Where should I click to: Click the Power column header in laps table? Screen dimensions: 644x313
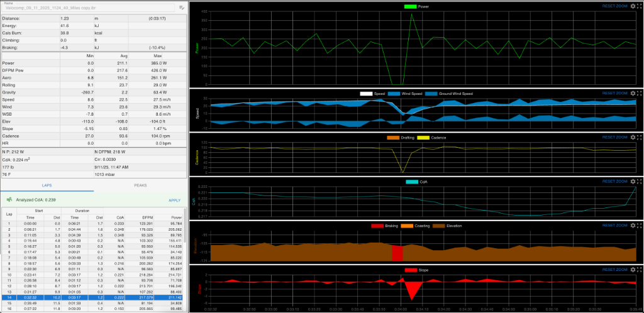point(177,217)
